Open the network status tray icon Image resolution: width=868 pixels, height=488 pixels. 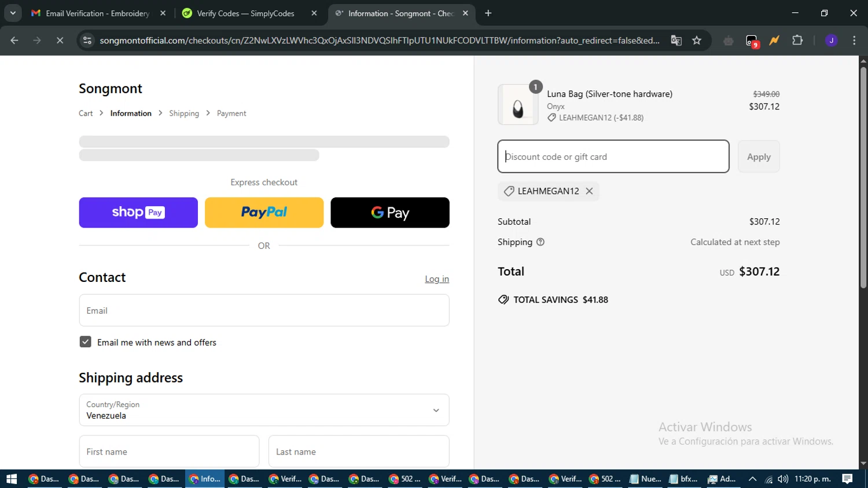pos(768,479)
